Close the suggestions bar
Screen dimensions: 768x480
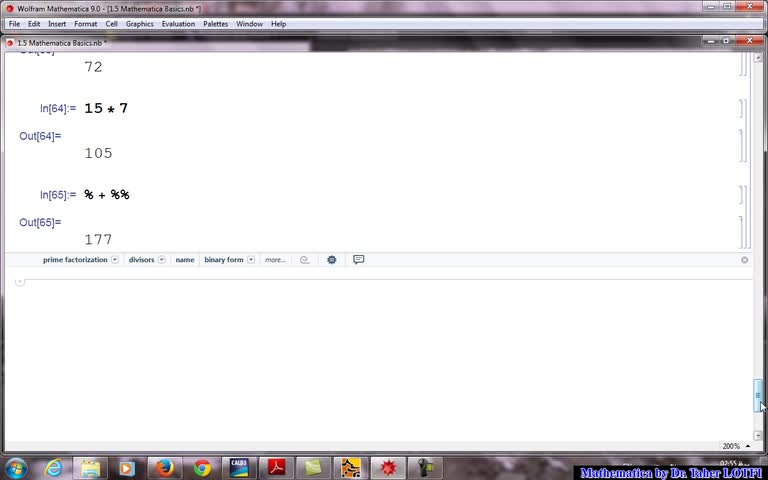click(744, 260)
